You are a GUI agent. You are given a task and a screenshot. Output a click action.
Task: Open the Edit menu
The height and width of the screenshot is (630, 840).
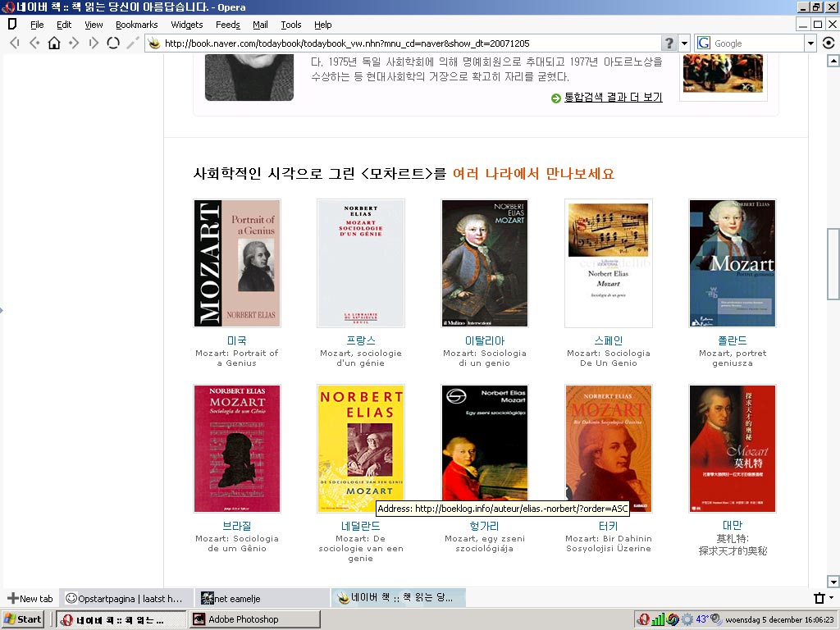tap(64, 25)
